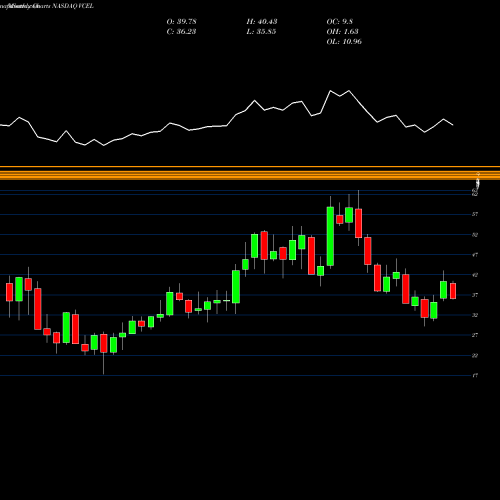The height and width of the screenshot is (500, 500).
Task: Click the high value H: 40.43
Action: [262, 22]
